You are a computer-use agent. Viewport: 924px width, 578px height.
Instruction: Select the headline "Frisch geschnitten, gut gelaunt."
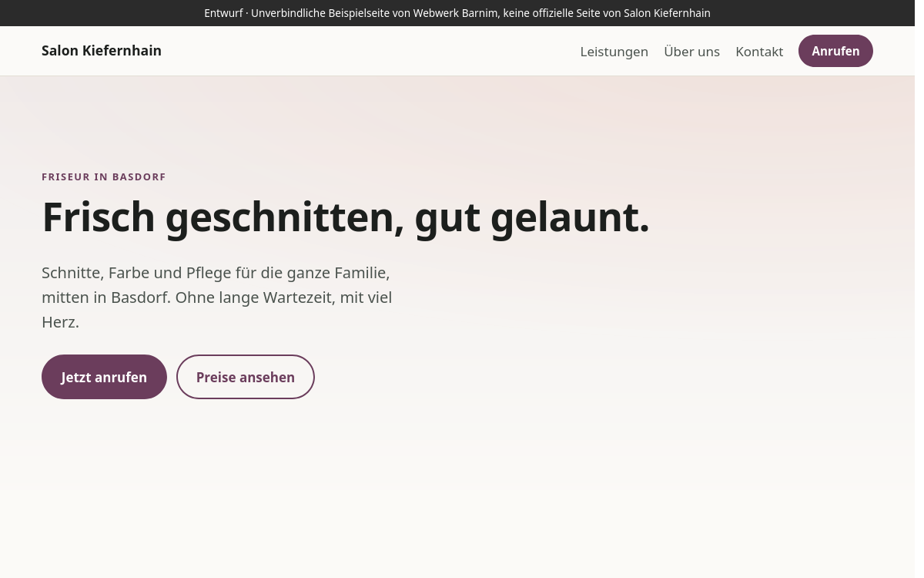coord(346,217)
